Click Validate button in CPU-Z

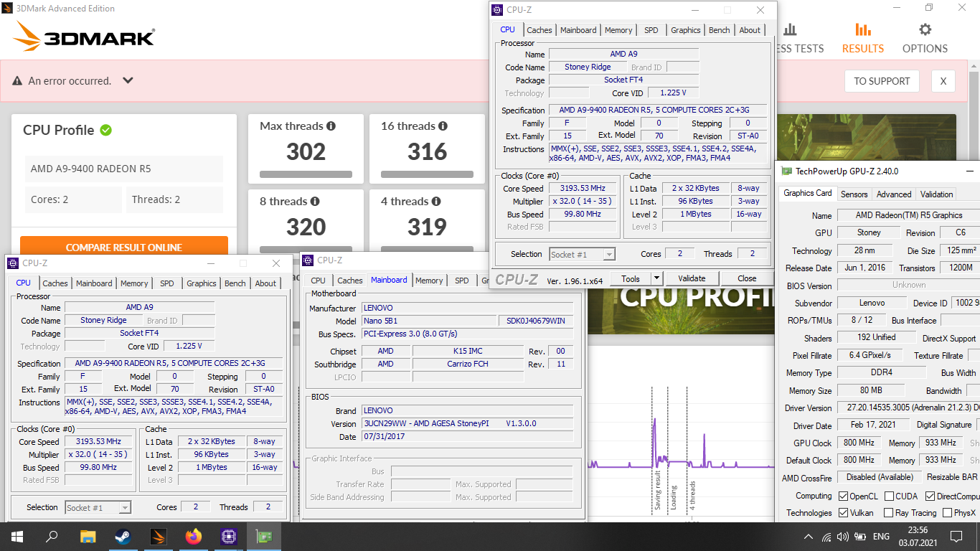pos(692,278)
